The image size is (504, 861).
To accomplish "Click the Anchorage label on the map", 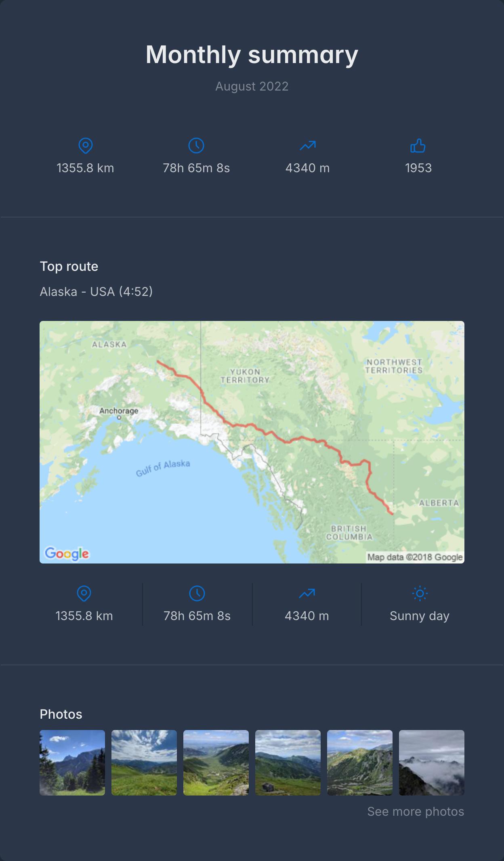I will click(119, 411).
